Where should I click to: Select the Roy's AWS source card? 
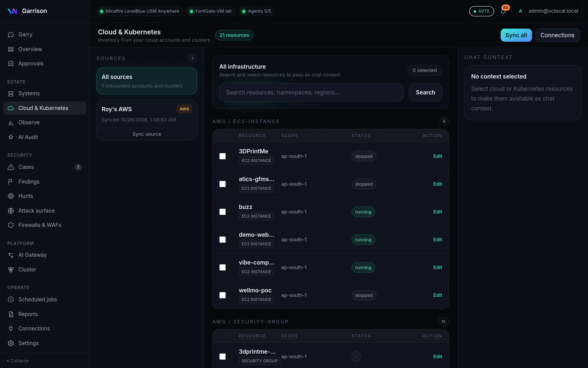pyautogui.click(x=147, y=114)
